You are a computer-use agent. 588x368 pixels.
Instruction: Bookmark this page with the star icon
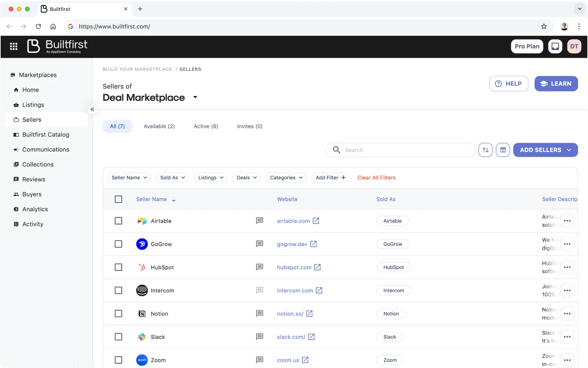(x=544, y=27)
